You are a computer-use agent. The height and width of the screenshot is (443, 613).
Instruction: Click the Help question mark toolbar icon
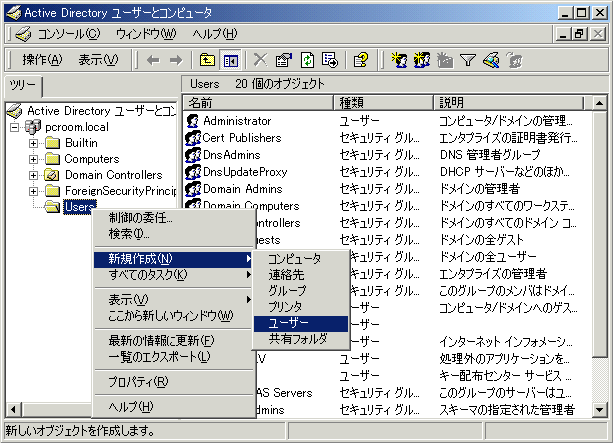pos(361,60)
